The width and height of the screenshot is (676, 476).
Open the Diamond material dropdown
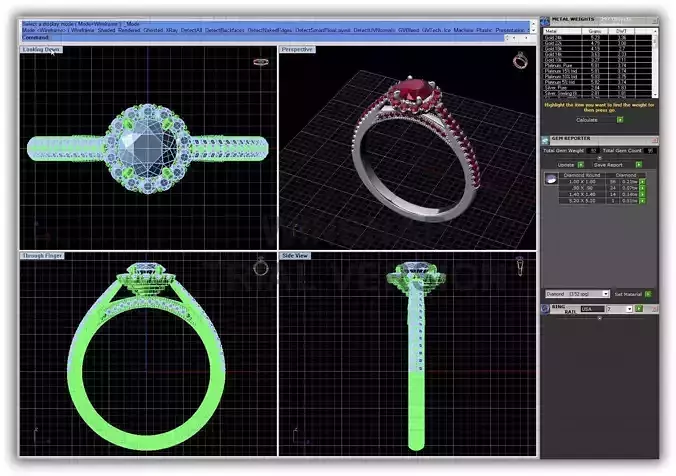(x=605, y=294)
